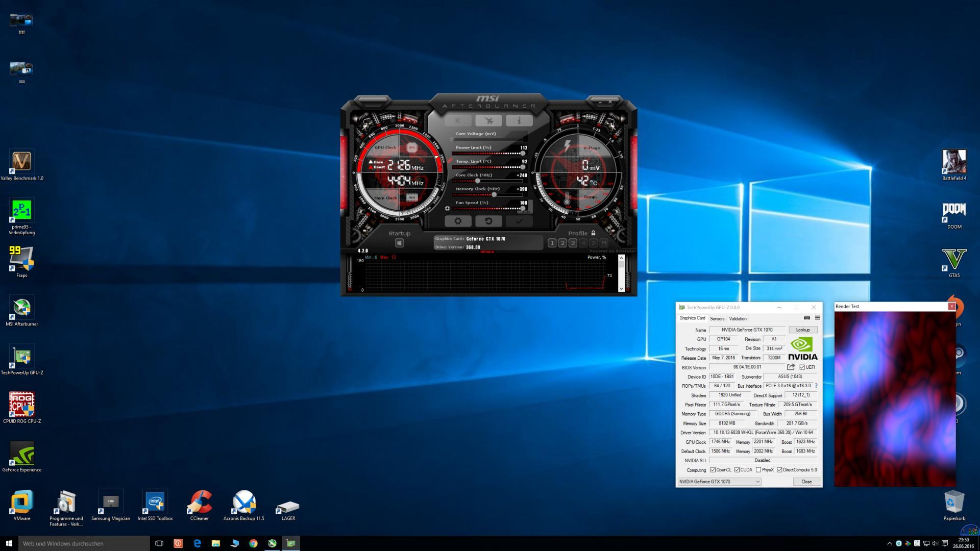Open fan speed user-define gear icon
The width and height of the screenshot is (980, 551).
447,208
